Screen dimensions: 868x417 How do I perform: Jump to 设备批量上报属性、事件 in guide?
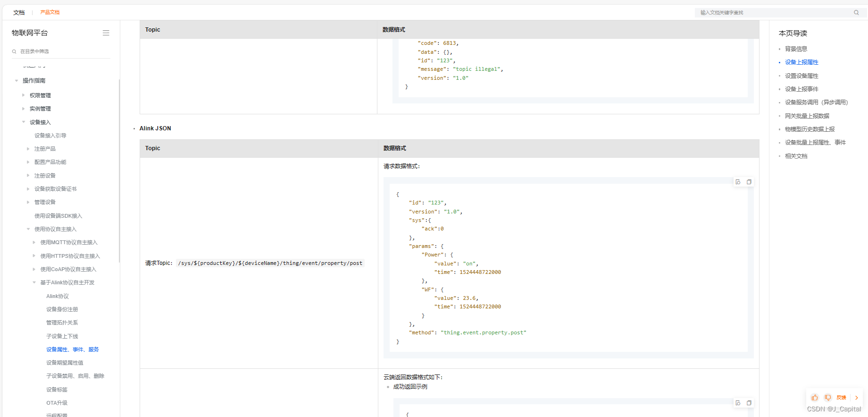[815, 142]
